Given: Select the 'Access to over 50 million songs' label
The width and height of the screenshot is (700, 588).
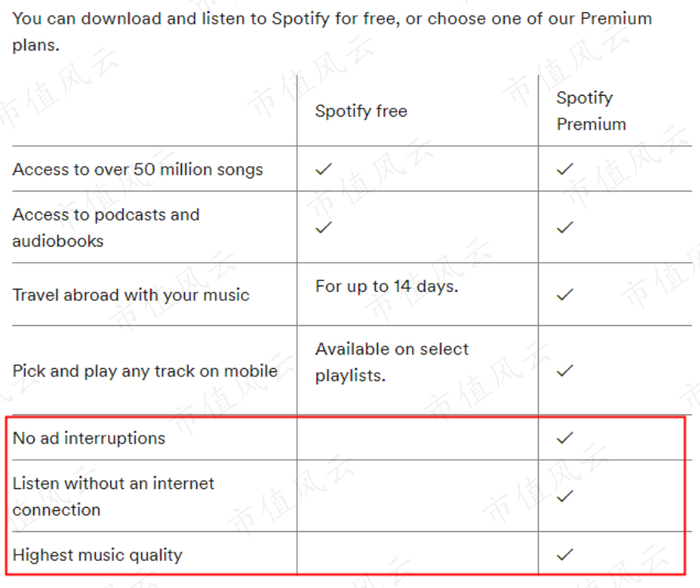Looking at the screenshot, I should click(138, 169).
